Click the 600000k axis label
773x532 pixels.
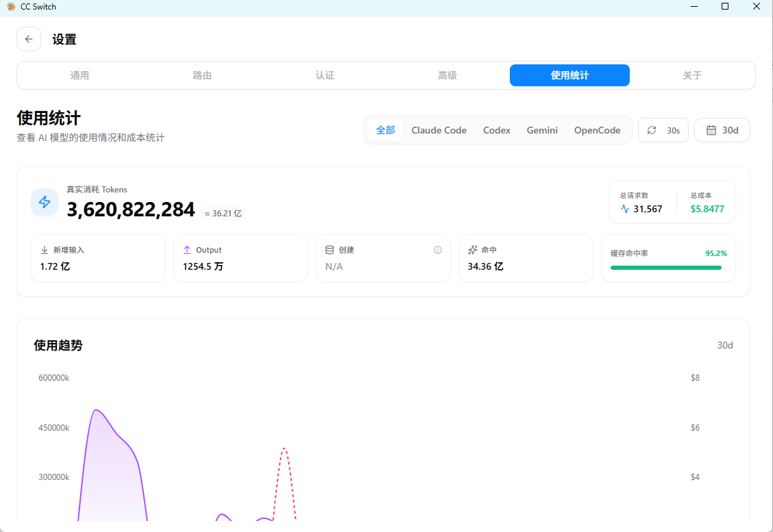pyautogui.click(x=53, y=378)
